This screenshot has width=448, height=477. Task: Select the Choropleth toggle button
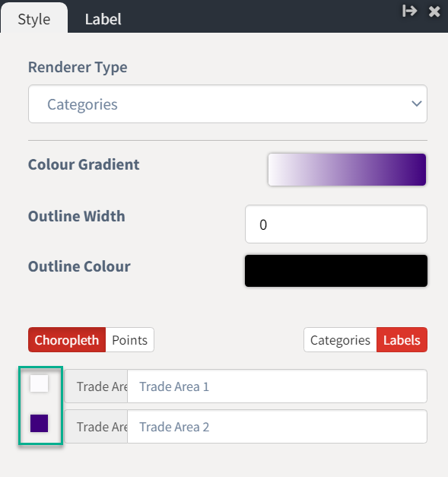(67, 340)
